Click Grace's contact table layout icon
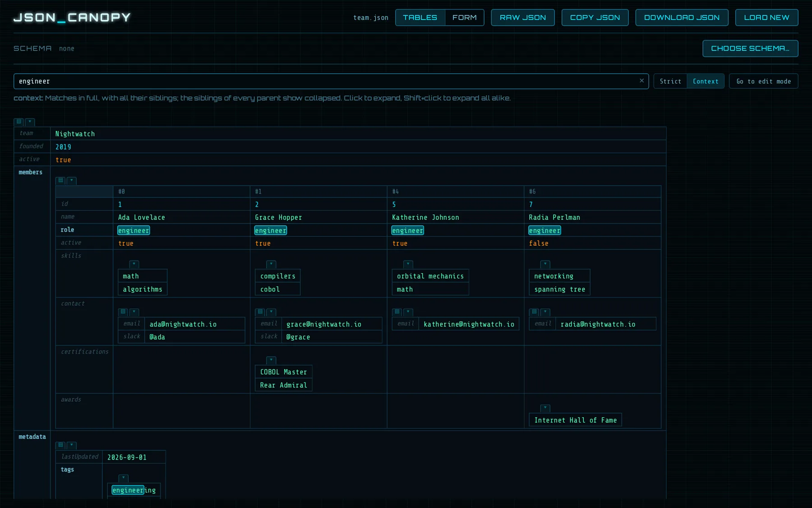This screenshot has width=812, height=508. pyautogui.click(x=260, y=312)
